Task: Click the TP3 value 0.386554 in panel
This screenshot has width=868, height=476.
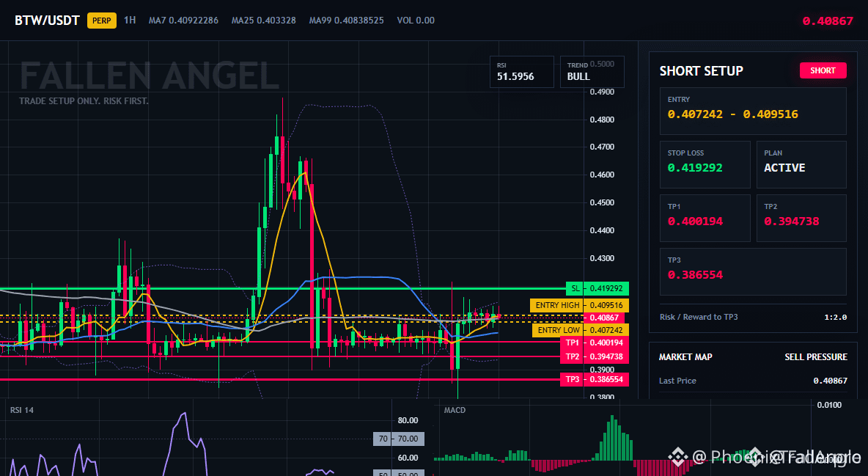Action: tap(695, 275)
